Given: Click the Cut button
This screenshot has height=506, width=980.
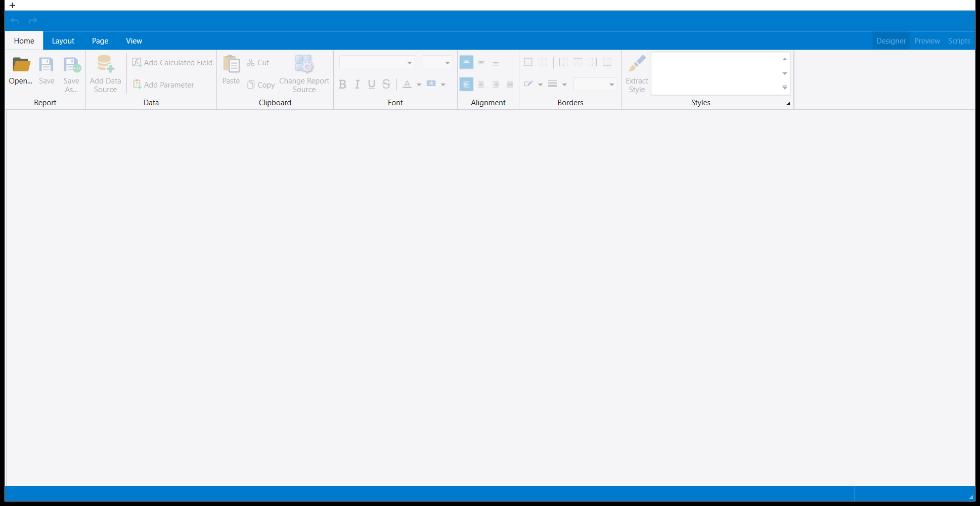Looking at the screenshot, I should (x=258, y=63).
